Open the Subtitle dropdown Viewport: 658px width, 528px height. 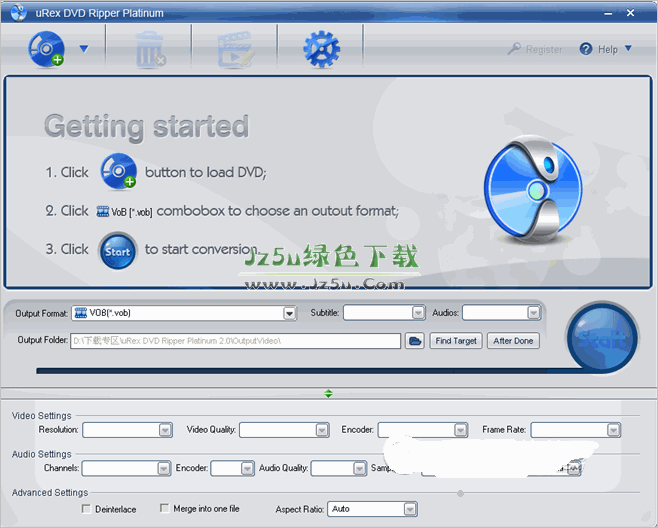coord(384,313)
